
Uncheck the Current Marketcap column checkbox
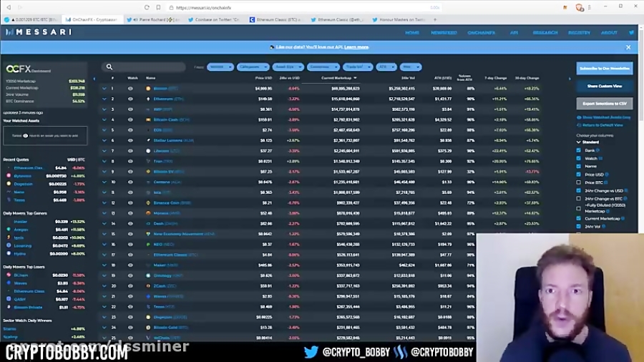tap(578, 218)
